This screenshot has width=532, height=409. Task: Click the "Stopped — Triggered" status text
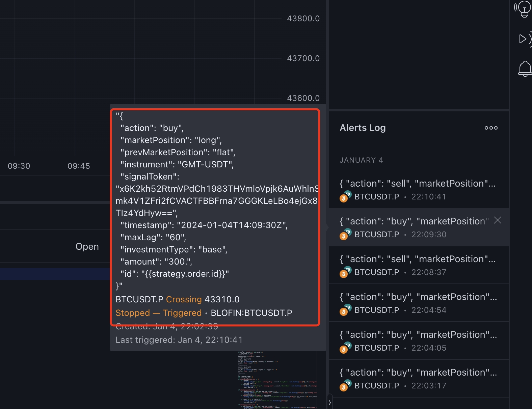(x=158, y=313)
